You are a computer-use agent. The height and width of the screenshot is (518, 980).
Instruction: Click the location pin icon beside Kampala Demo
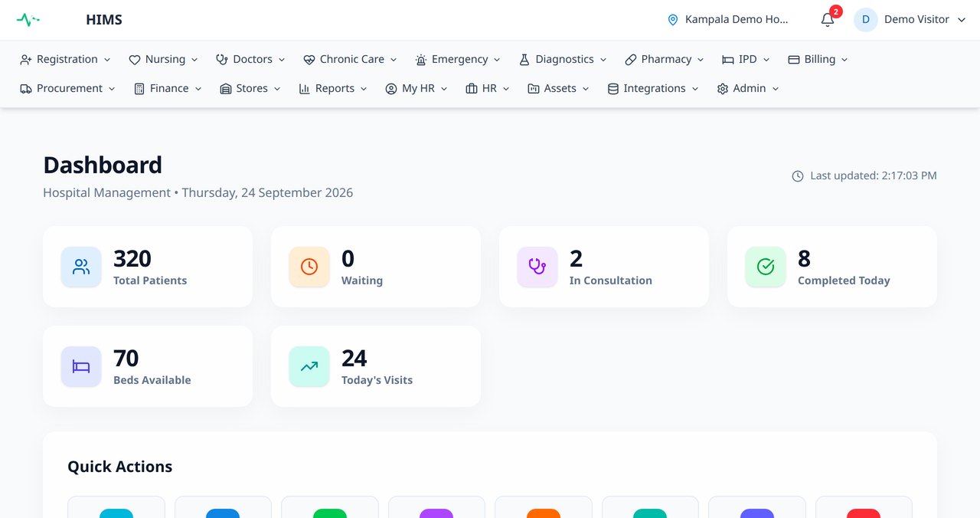pos(673,20)
